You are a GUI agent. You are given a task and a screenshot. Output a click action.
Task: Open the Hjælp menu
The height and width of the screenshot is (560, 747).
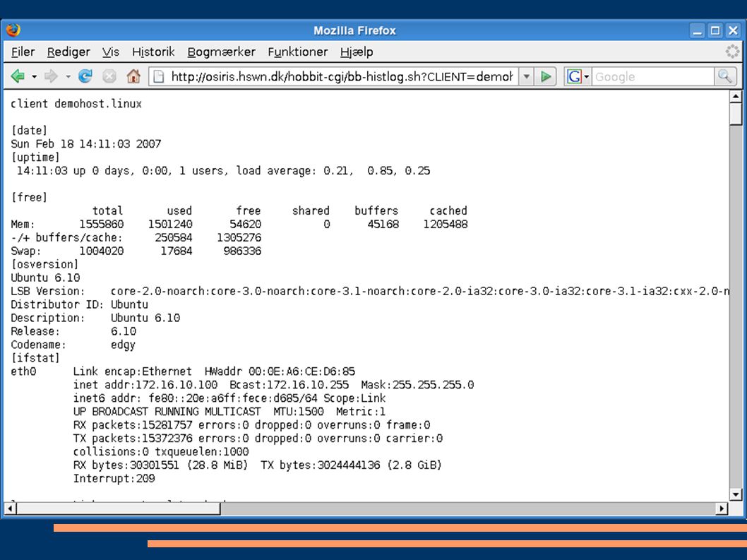click(x=357, y=52)
